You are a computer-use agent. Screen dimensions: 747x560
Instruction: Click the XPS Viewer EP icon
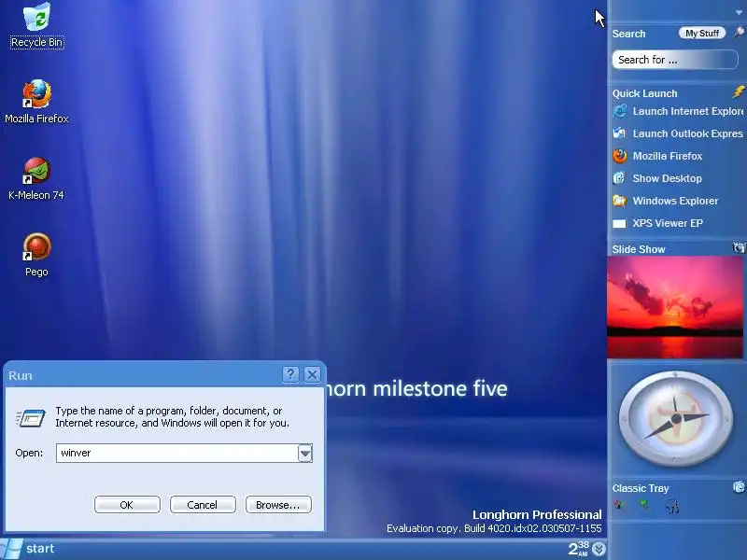pyautogui.click(x=620, y=223)
